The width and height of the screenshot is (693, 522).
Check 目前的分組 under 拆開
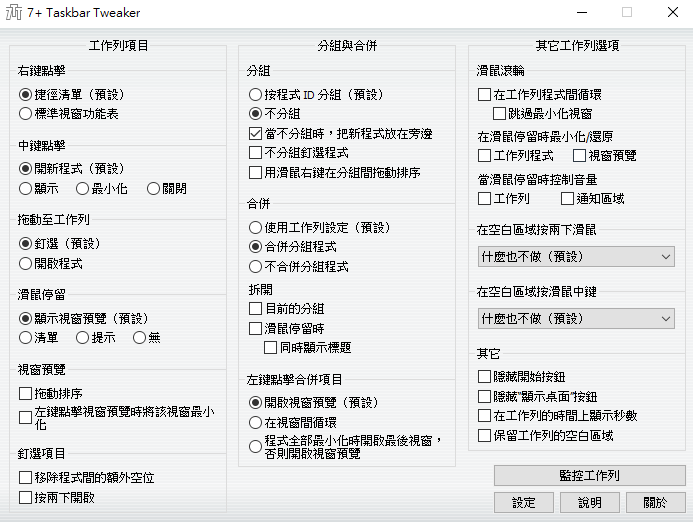pos(287,309)
